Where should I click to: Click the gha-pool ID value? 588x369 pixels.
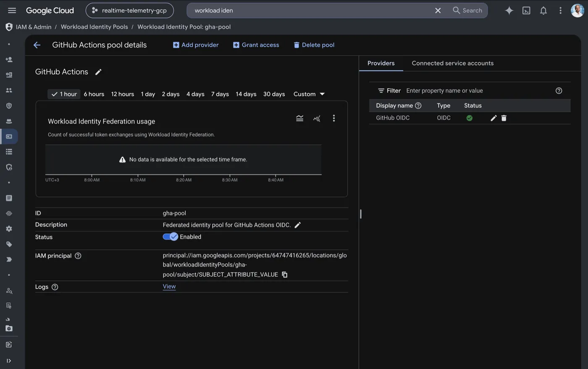pos(174,213)
